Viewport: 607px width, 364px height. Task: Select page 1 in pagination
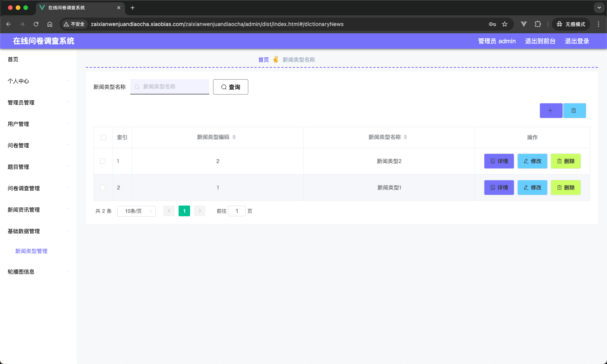click(184, 211)
